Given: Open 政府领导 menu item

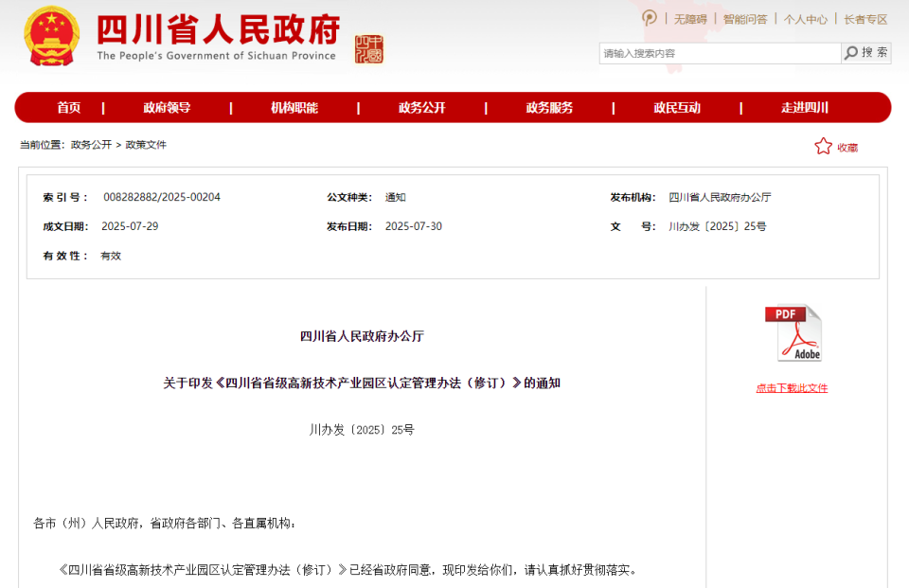Looking at the screenshot, I should [167, 107].
